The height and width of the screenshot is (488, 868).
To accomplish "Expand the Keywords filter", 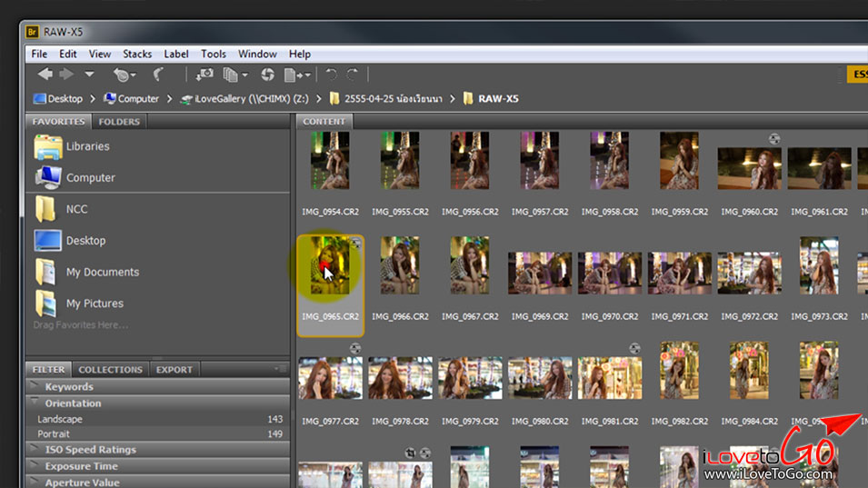I will (35, 385).
